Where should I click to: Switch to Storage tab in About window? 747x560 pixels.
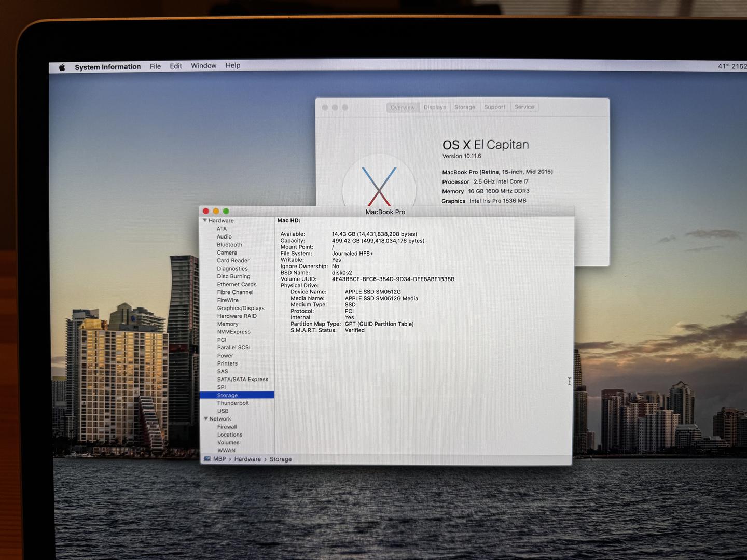465,107
